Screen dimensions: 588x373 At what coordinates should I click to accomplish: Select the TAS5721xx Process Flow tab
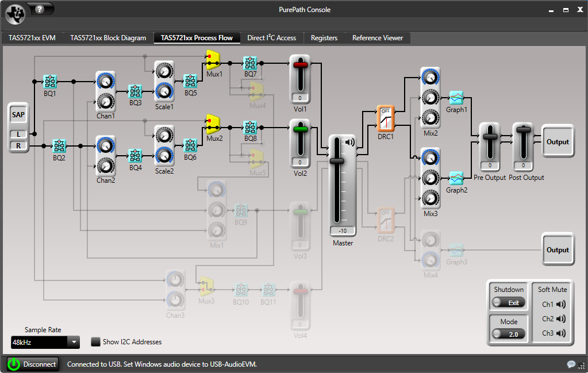(x=197, y=38)
